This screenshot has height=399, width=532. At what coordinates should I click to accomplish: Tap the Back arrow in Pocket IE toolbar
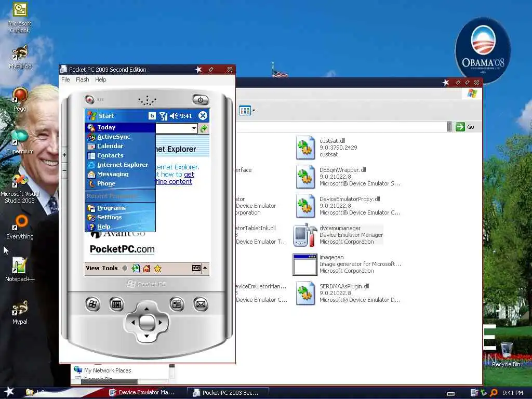coord(125,268)
